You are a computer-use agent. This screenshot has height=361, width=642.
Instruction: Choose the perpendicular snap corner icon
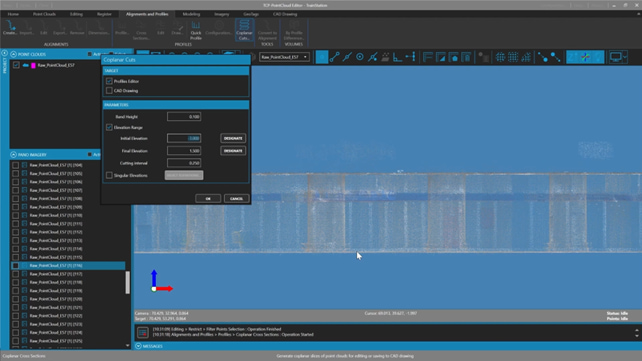[397, 57]
